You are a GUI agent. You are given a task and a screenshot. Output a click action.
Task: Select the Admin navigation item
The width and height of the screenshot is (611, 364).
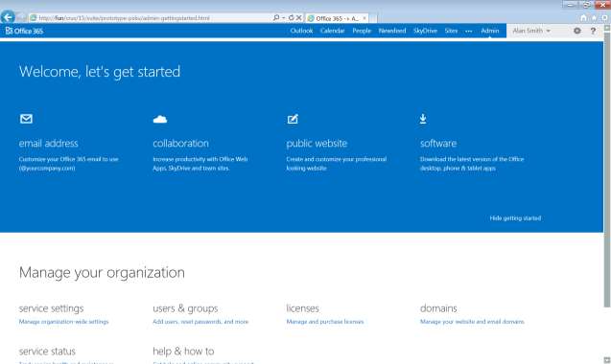(490, 31)
